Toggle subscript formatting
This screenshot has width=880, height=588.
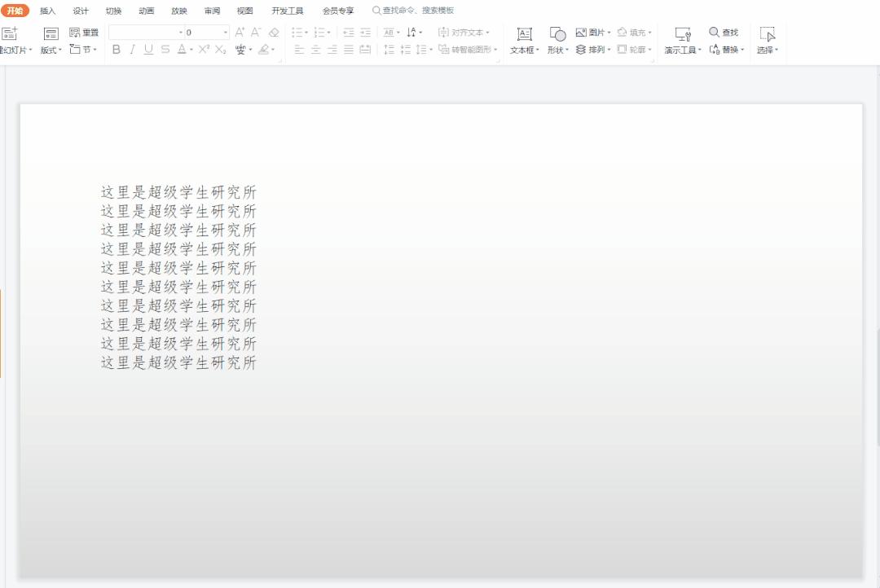(221, 50)
